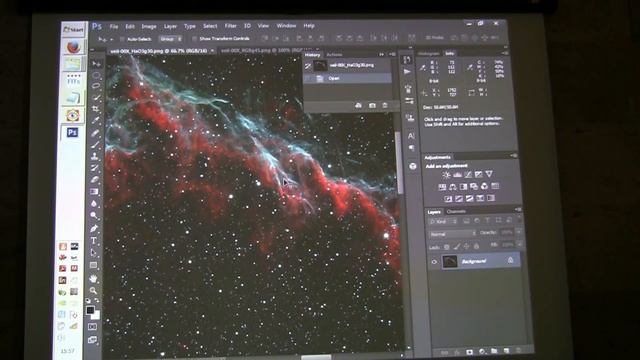
Task: Select the Horizontal Type tool
Action: pos(93,241)
